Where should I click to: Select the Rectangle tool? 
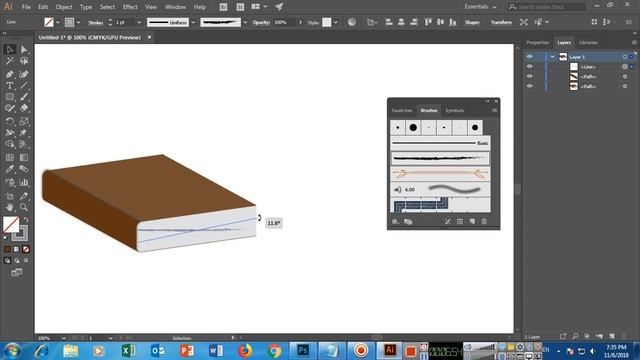point(10,97)
